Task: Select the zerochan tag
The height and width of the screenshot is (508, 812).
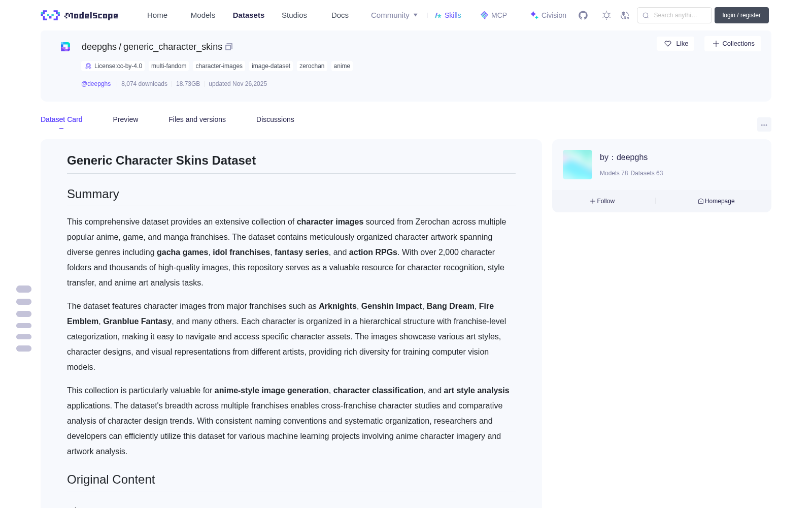Action: click(312, 66)
